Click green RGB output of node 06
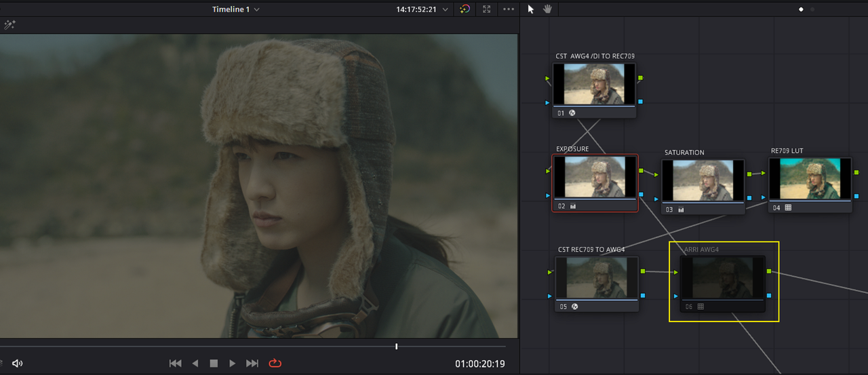The image size is (868, 375). (769, 271)
